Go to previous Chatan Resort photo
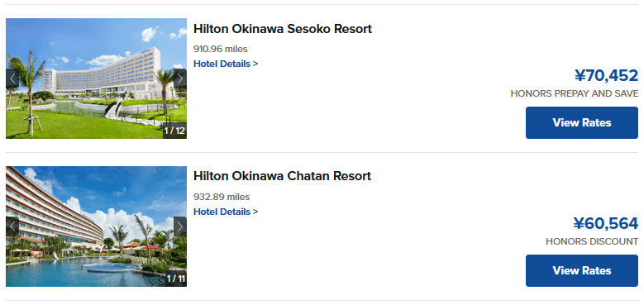The width and height of the screenshot is (644, 305). 12,226
